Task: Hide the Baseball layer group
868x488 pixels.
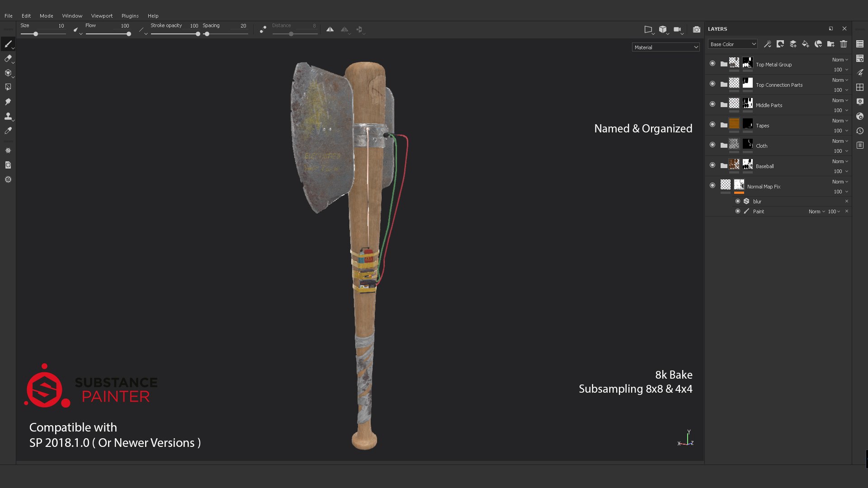Action: pyautogui.click(x=712, y=165)
